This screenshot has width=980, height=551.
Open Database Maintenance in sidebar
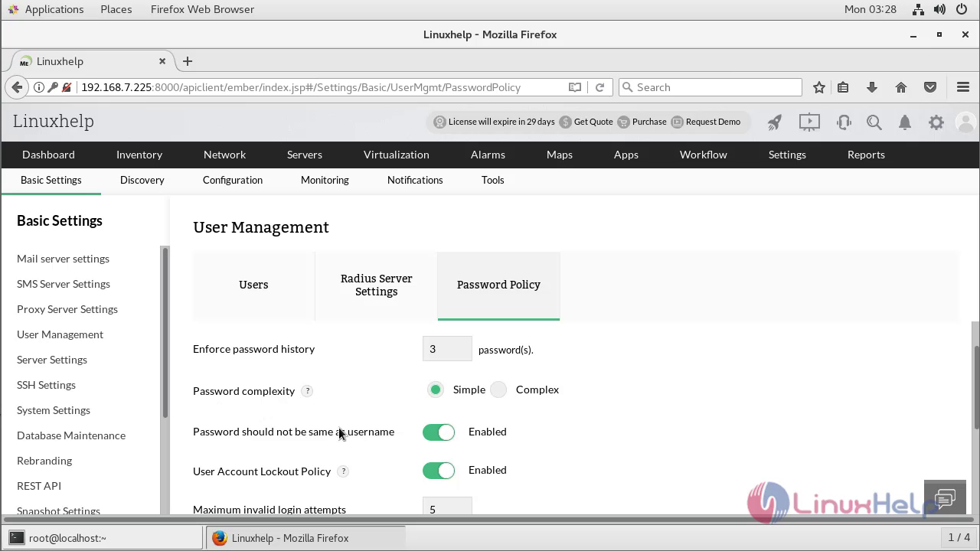[x=71, y=435]
